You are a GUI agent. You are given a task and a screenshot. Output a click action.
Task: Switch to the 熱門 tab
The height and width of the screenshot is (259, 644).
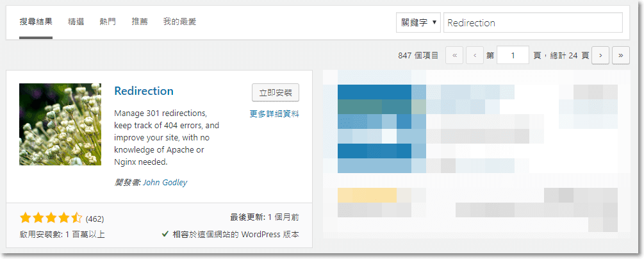[x=108, y=22]
